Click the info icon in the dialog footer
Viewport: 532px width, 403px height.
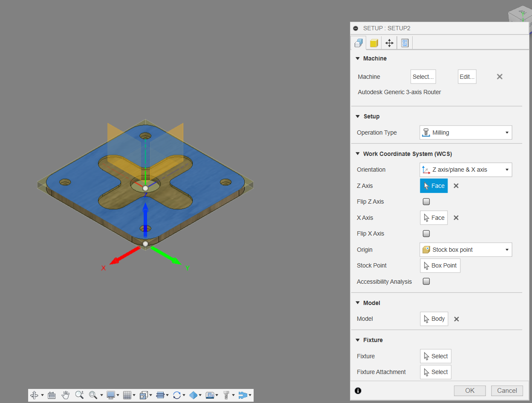click(x=358, y=391)
